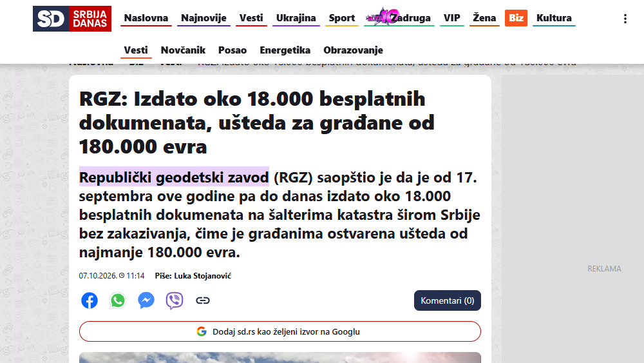Screen dimensions: 644x363
Task: Click author name Luka Stojanović
Action: tap(202, 276)
